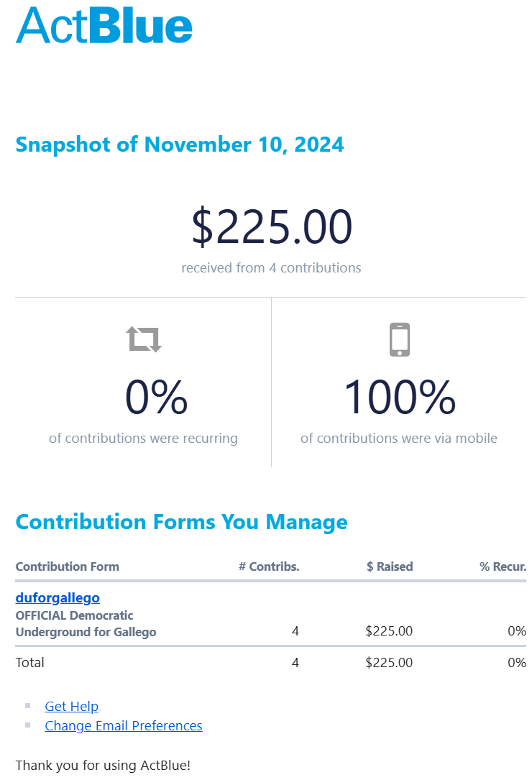Click "received from 4 contributions" text
The image size is (532, 780).
click(271, 268)
